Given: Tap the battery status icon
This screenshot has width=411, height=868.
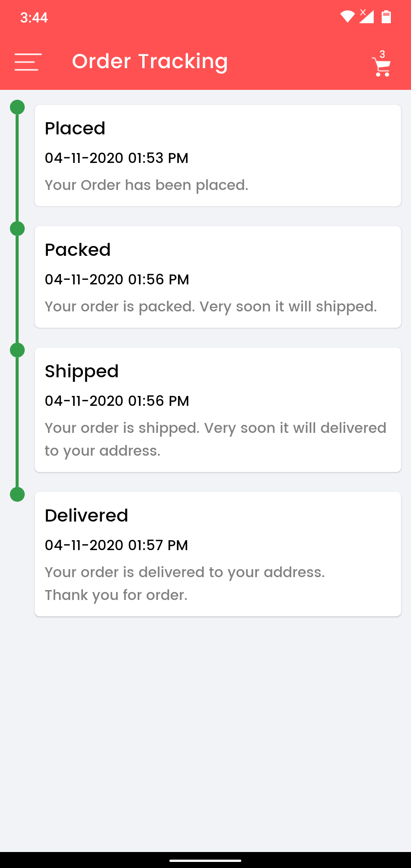Looking at the screenshot, I should [386, 17].
